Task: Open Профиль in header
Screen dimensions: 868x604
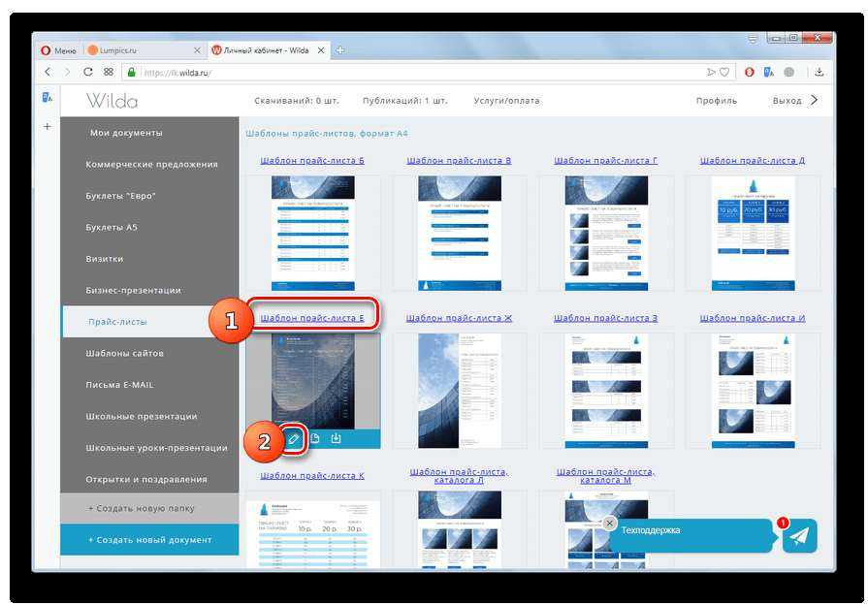Action: (x=717, y=101)
